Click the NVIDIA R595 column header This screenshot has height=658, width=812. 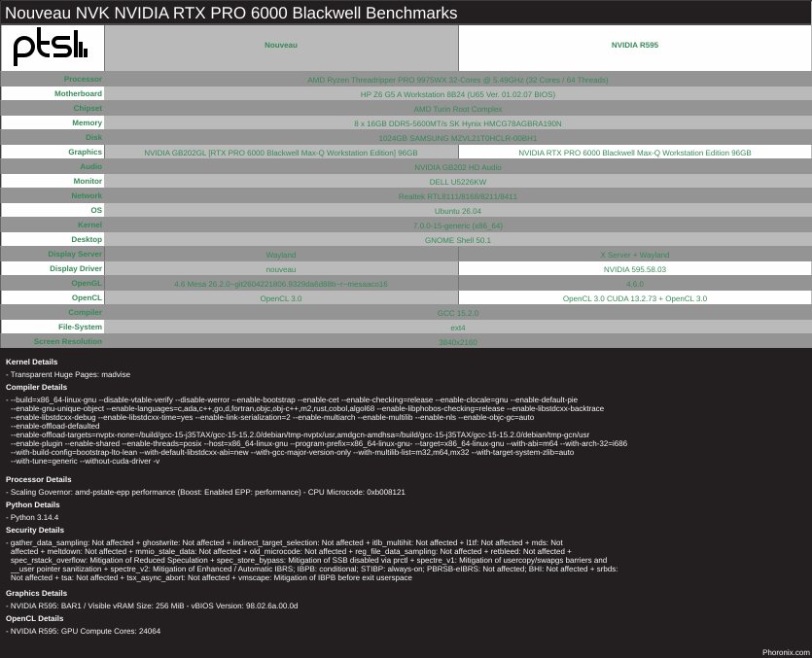[x=634, y=45]
